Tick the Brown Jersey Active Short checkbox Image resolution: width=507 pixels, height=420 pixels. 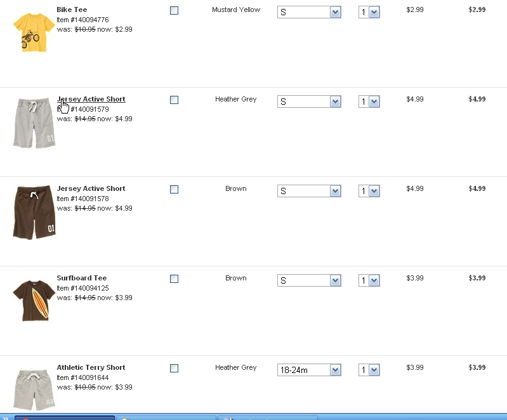point(174,190)
